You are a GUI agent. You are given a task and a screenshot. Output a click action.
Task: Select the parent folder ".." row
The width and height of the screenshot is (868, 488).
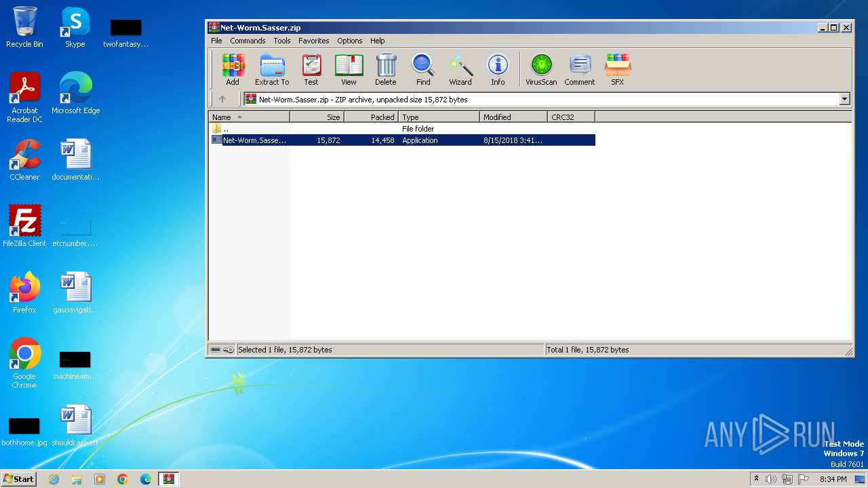click(x=402, y=129)
